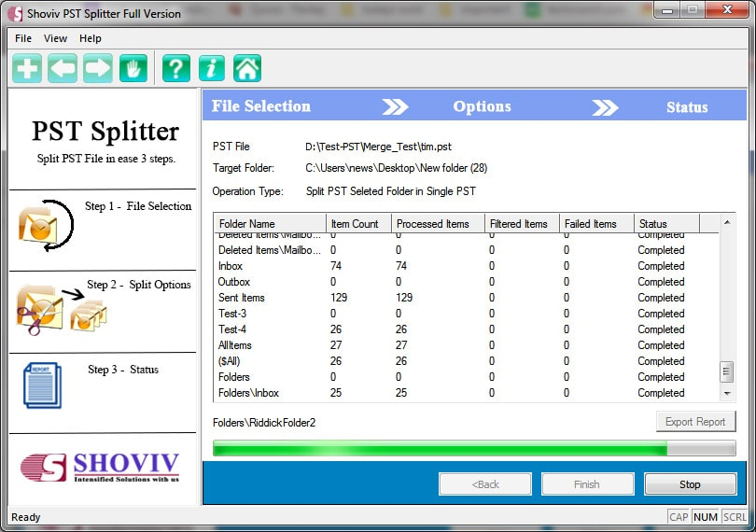756x532 pixels.
Task: Click the SCRL indicator in status bar
Action: pos(735,517)
